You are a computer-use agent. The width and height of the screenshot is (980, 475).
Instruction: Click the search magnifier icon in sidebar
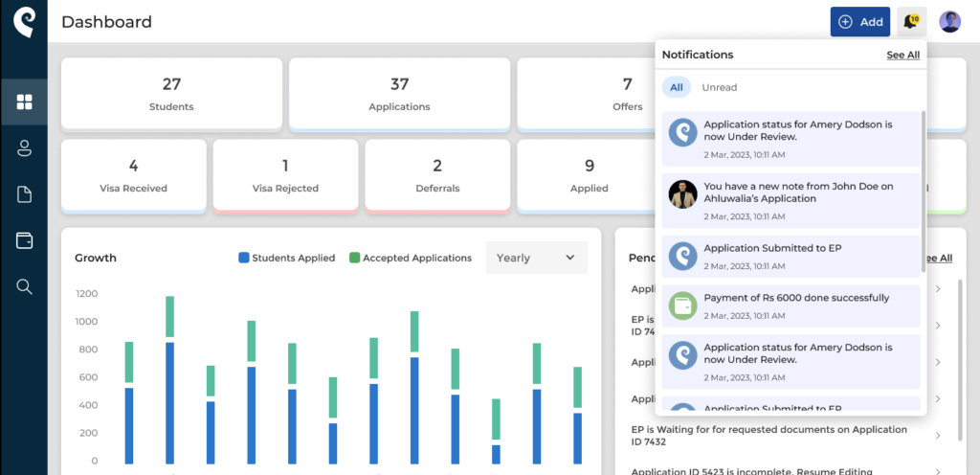[x=24, y=287]
